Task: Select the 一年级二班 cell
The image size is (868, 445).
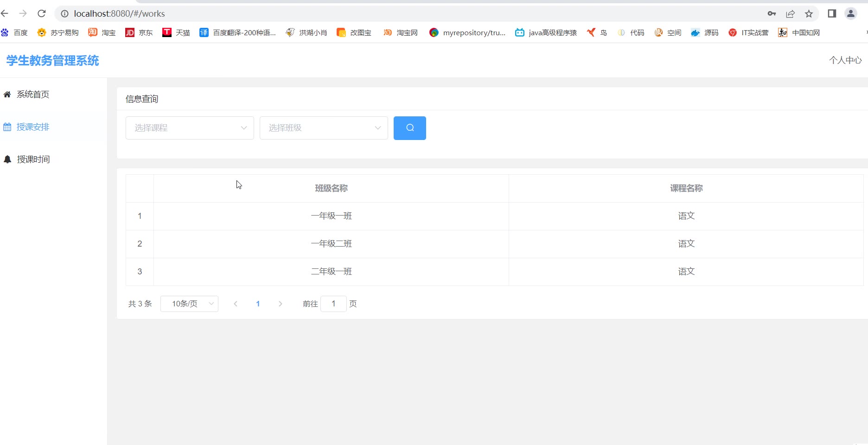Action: tap(331, 244)
